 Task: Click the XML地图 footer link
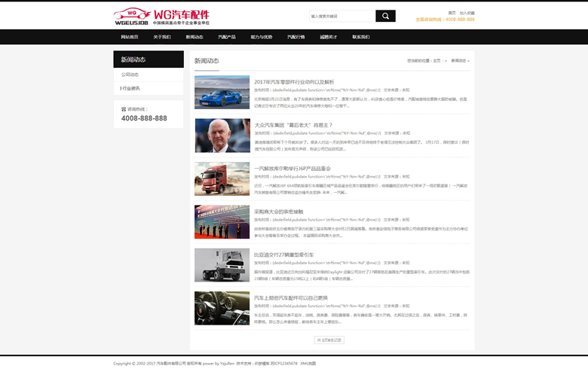coord(308,363)
